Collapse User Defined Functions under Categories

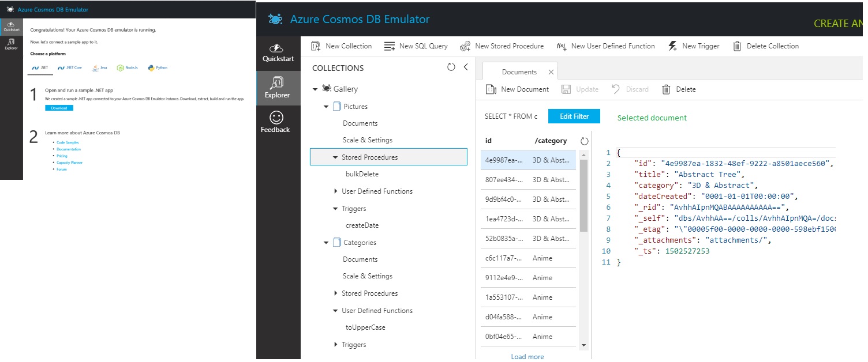point(335,311)
